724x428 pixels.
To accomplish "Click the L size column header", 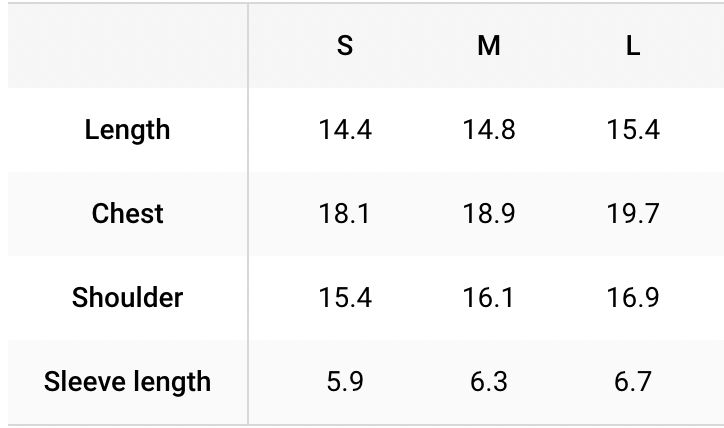I will click(x=633, y=47).
